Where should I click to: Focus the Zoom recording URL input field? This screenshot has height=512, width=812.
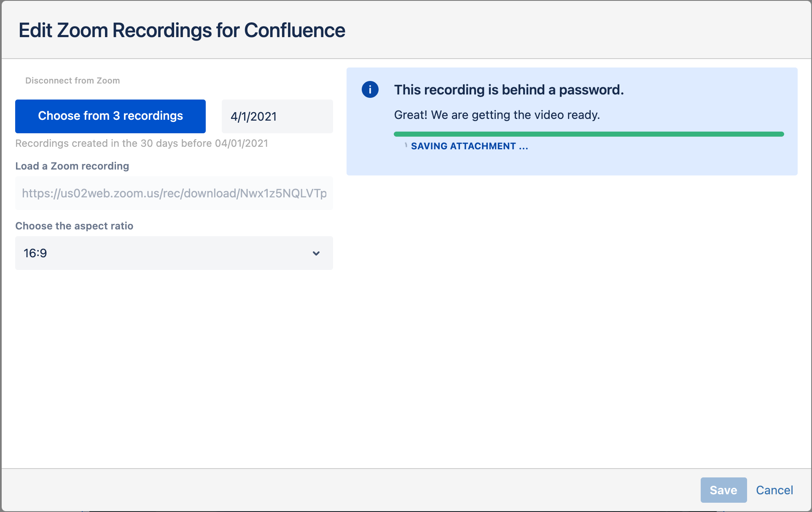click(x=174, y=193)
